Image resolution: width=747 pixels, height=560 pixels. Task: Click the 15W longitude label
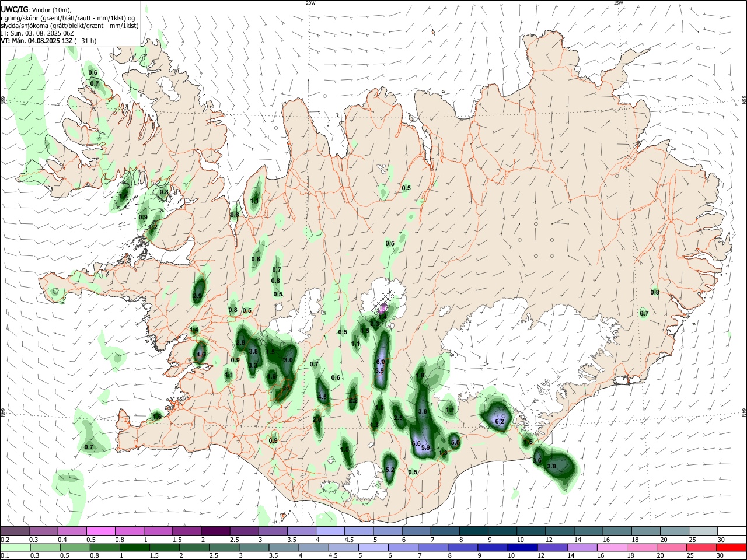(617, 3)
